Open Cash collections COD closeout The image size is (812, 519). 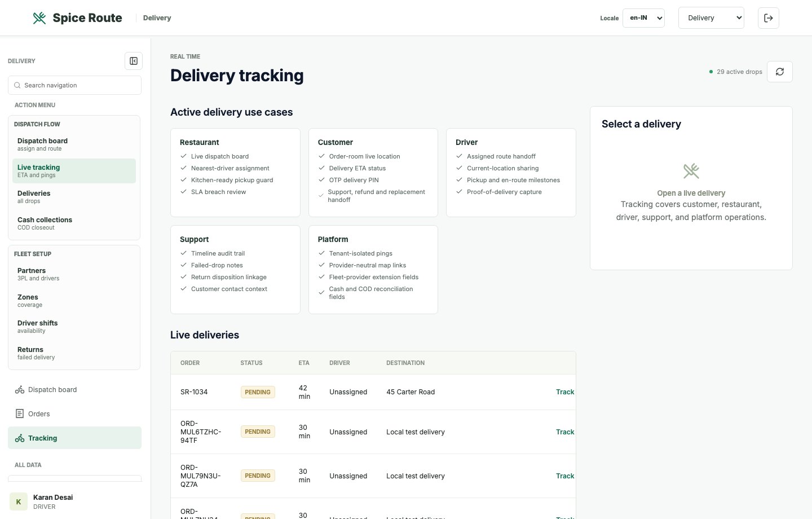(74, 223)
